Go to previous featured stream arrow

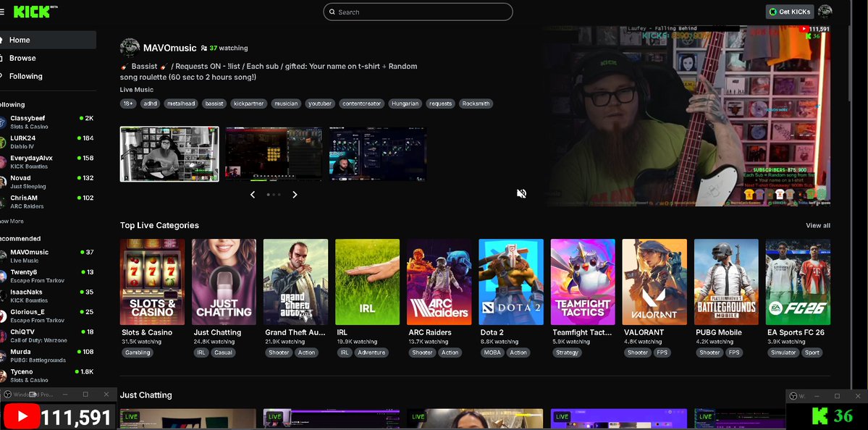tap(253, 194)
